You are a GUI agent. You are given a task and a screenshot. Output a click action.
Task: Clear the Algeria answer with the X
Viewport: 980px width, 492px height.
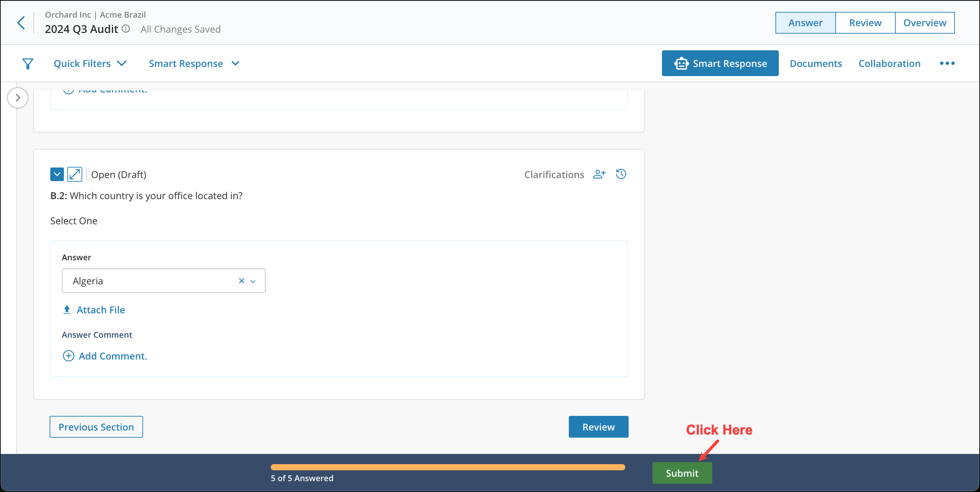[241, 281]
